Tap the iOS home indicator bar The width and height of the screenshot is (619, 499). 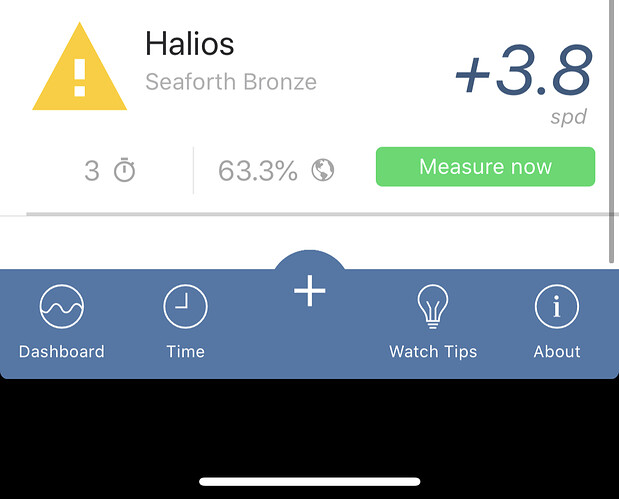tap(310, 481)
